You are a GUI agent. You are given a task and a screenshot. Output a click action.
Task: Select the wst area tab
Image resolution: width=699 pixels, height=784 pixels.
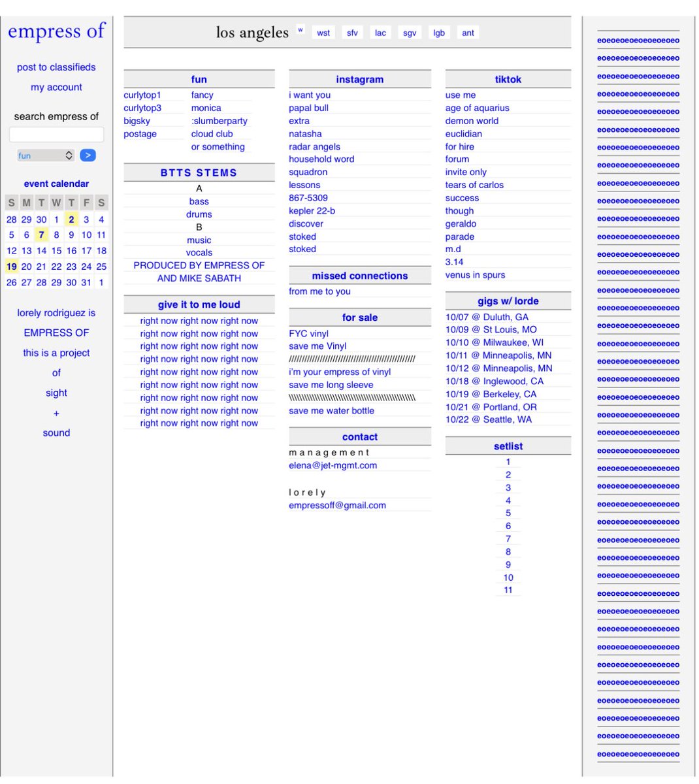323,33
